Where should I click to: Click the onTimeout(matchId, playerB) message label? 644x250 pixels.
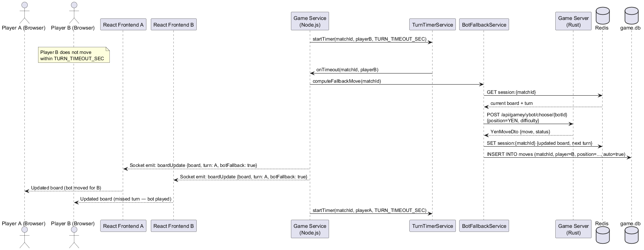click(x=347, y=70)
